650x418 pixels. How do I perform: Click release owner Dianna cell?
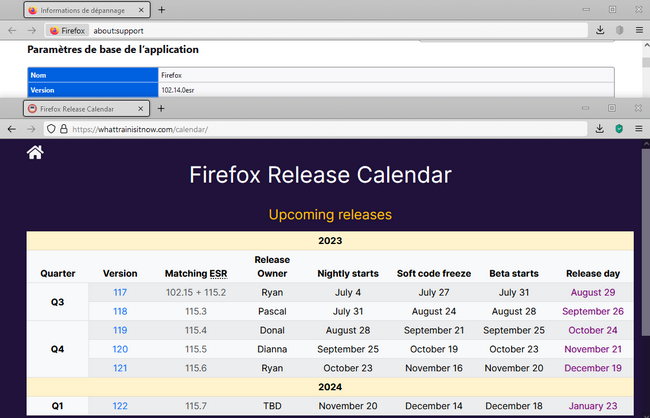click(x=272, y=349)
